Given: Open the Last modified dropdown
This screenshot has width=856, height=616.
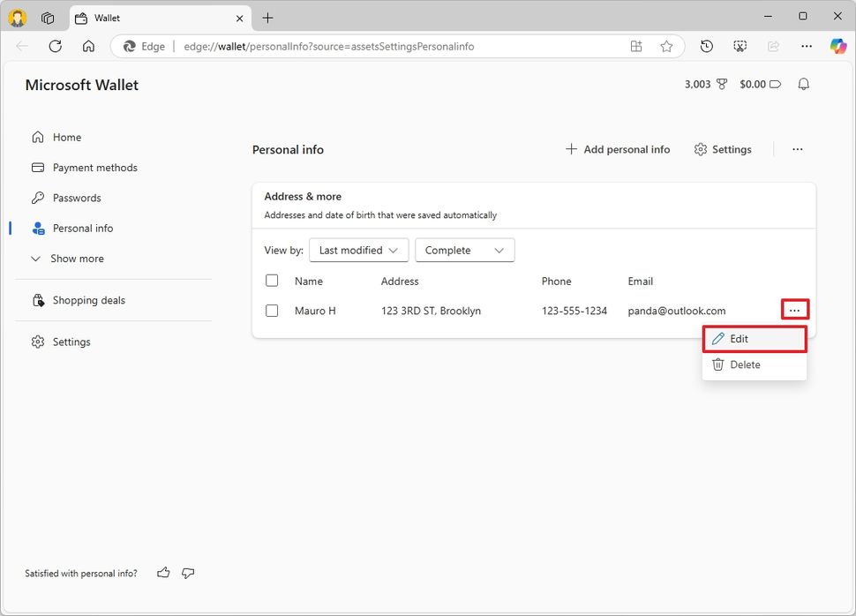Looking at the screenshot, I should [358, 250].
